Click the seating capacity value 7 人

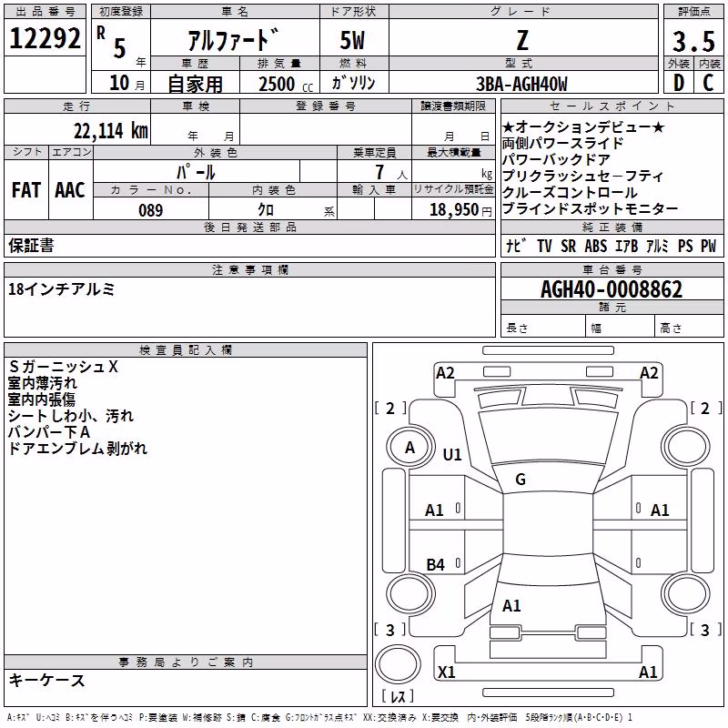(x=390, y=172)
